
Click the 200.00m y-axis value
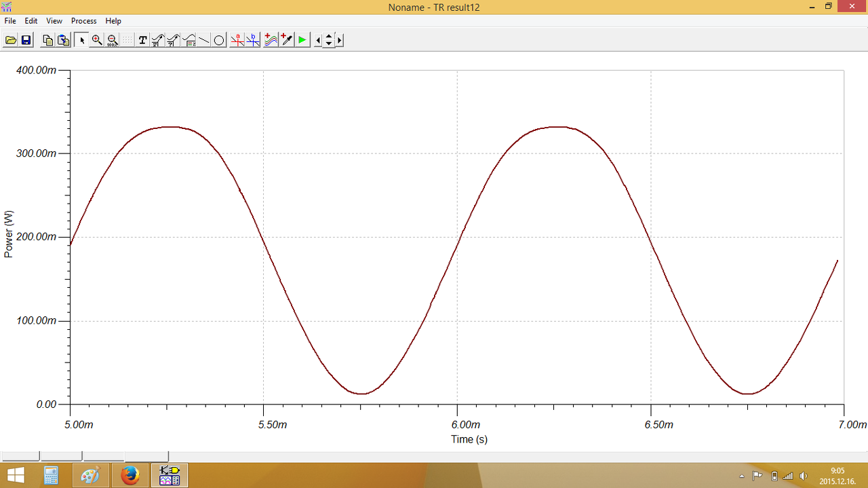click(x=36, y=237)
